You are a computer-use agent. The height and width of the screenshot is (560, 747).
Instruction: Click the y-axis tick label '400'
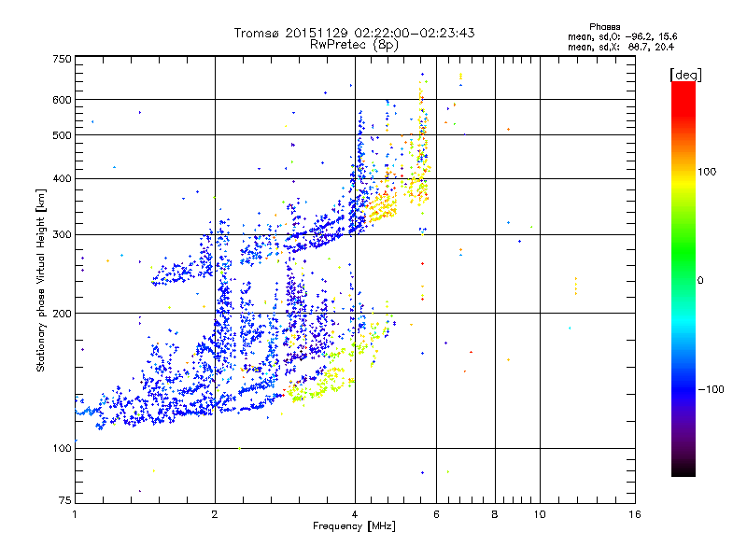tap(63, 178)
